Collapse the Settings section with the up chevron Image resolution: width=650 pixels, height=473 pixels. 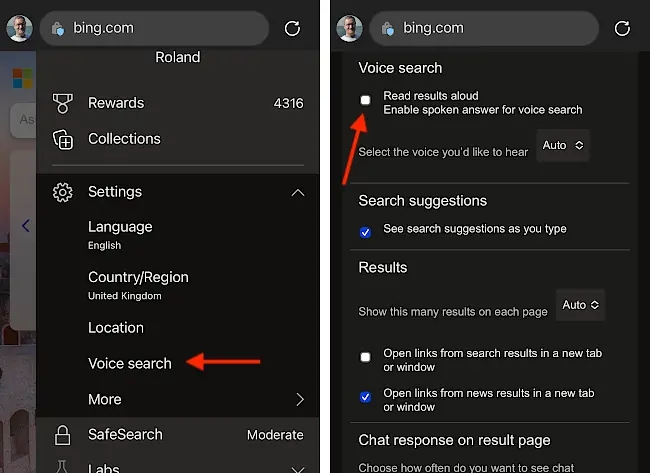(298, 193)
